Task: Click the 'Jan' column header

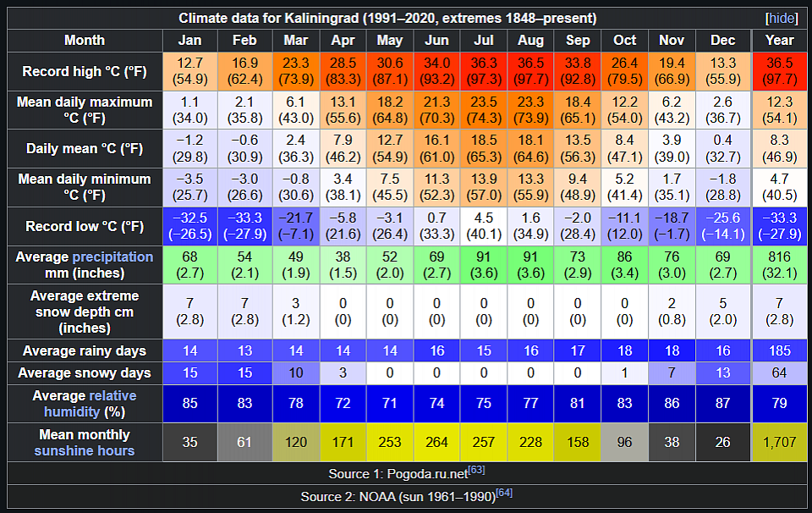Action: click(190, 41)
